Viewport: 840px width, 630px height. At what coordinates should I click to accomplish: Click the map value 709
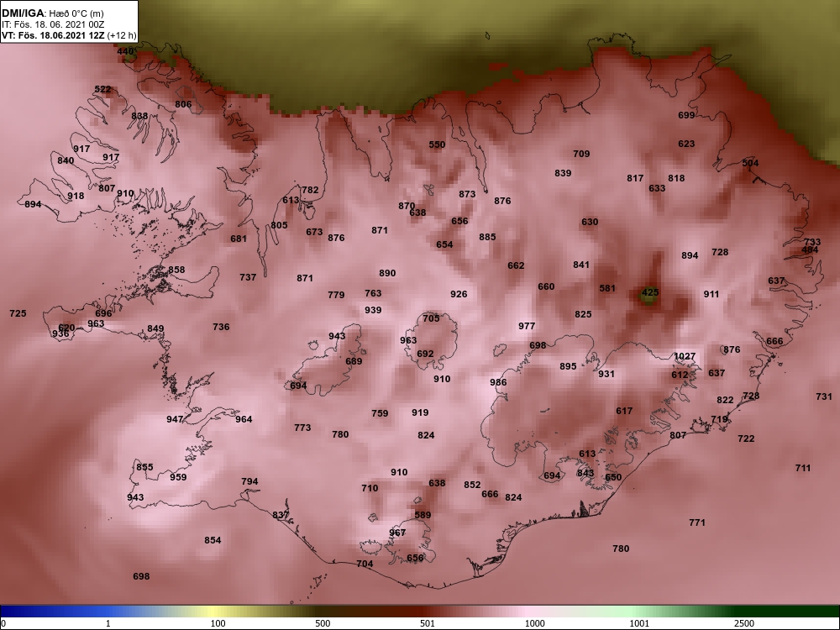click(x=581, y=153)
